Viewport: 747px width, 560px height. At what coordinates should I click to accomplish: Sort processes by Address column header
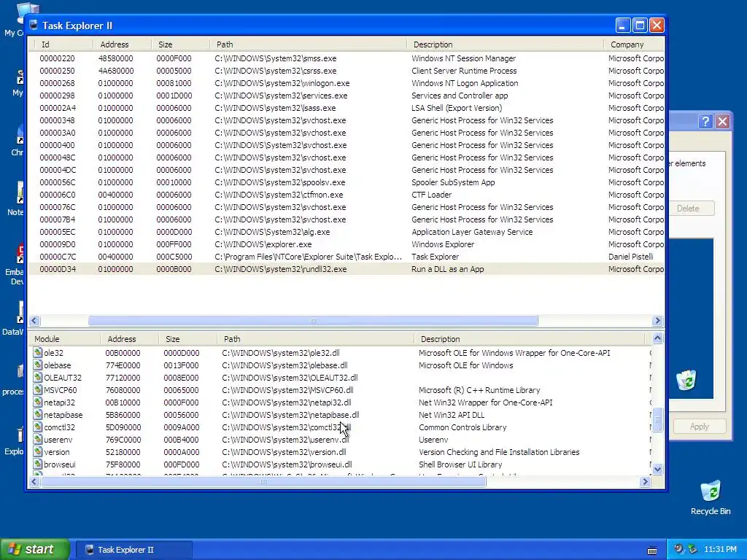122,44
